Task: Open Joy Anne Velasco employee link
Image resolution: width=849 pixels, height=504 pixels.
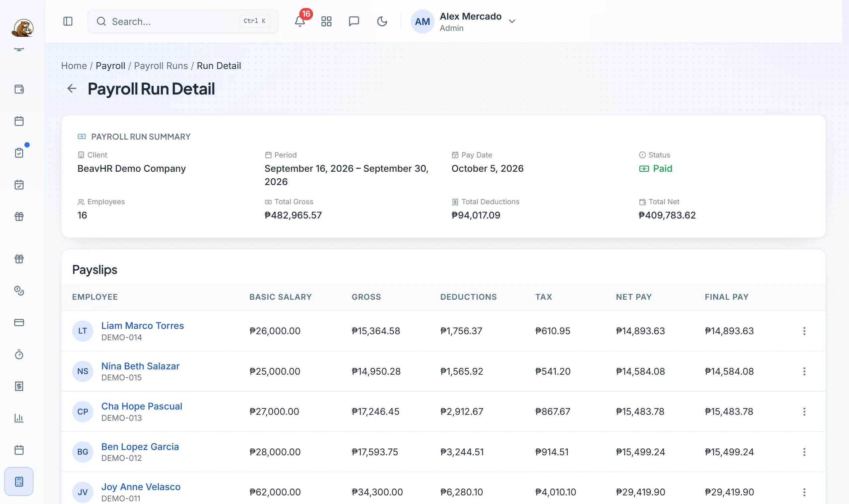Action: pyautogui.click(x=141, y=487)
